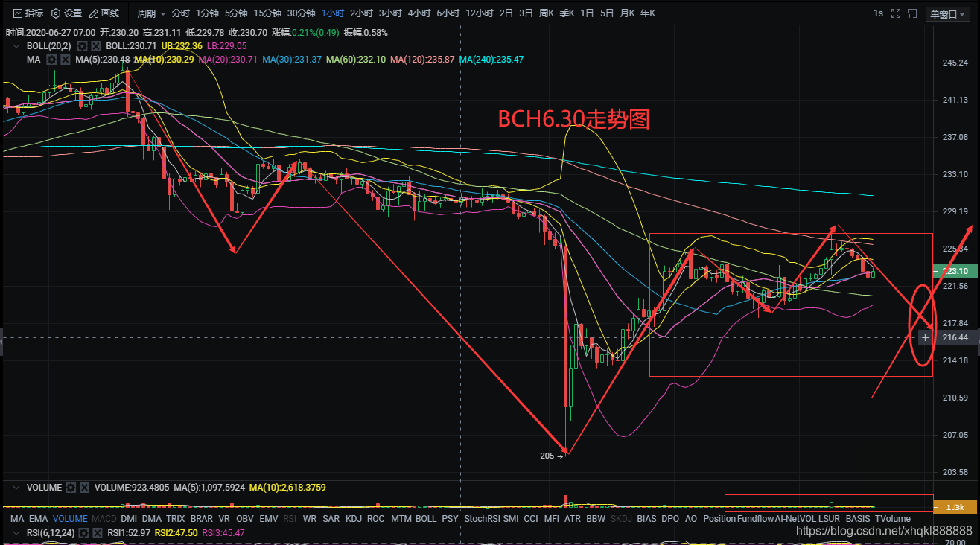This screenshot has width=980, height=545.
Task: Click the 1.3k volume axis label
Action: point(955,507)
